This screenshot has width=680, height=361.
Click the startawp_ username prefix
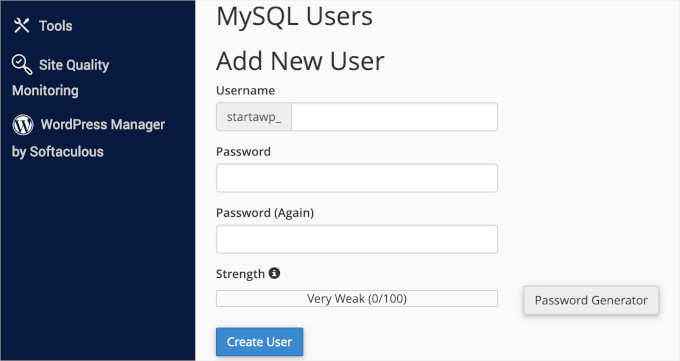pyautogui.click(x=254, y=117)
